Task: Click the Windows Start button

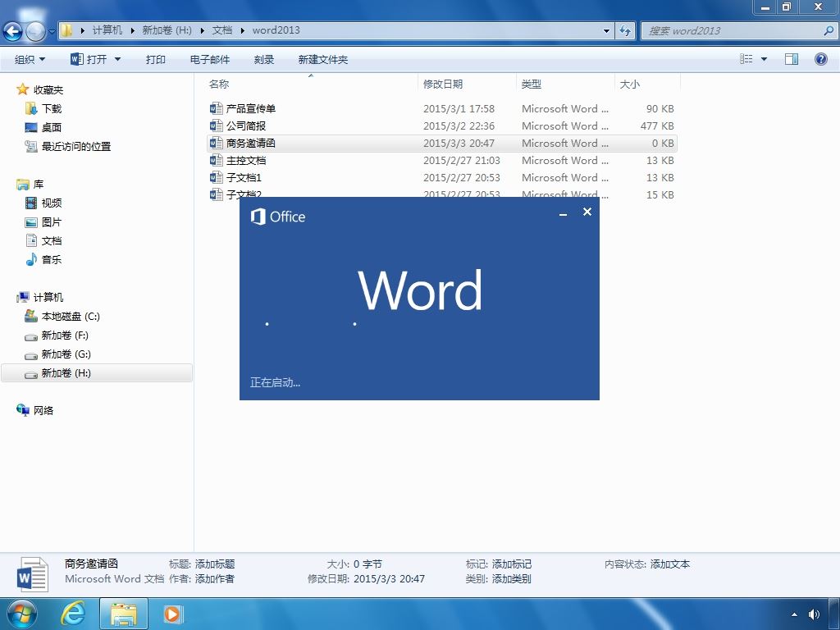Action: 21,613
